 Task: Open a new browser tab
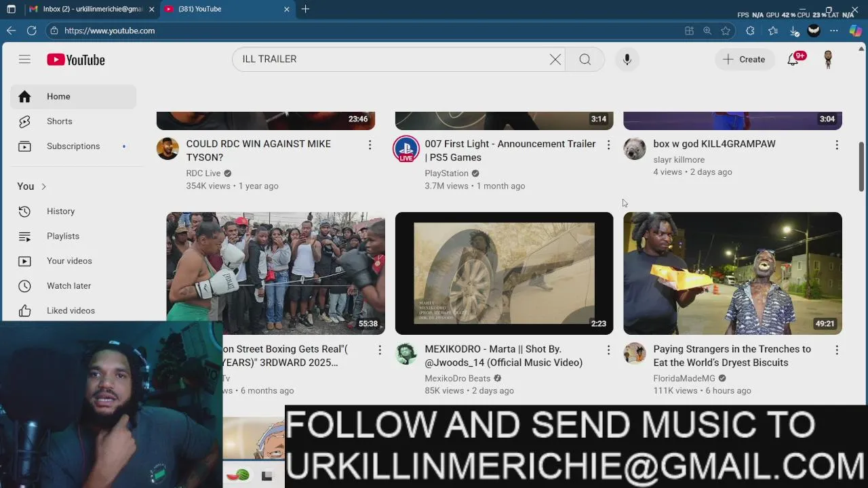click(306, 9)
